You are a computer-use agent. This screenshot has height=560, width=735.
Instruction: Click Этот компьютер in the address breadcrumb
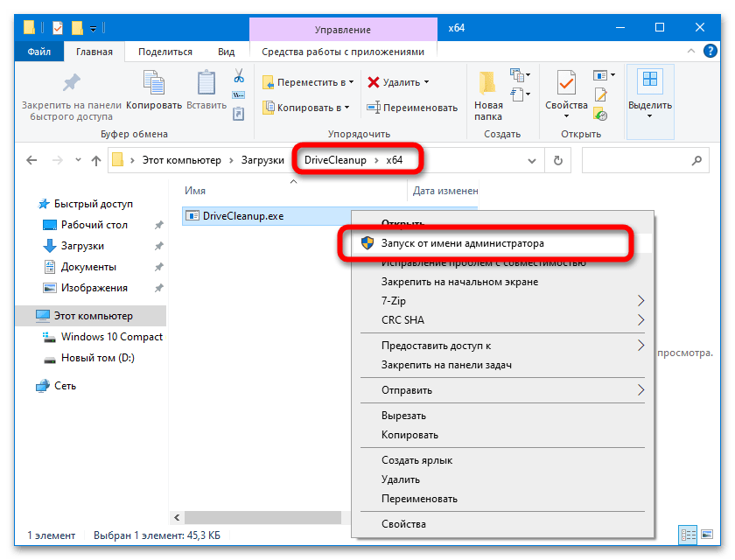pos(181,160)
